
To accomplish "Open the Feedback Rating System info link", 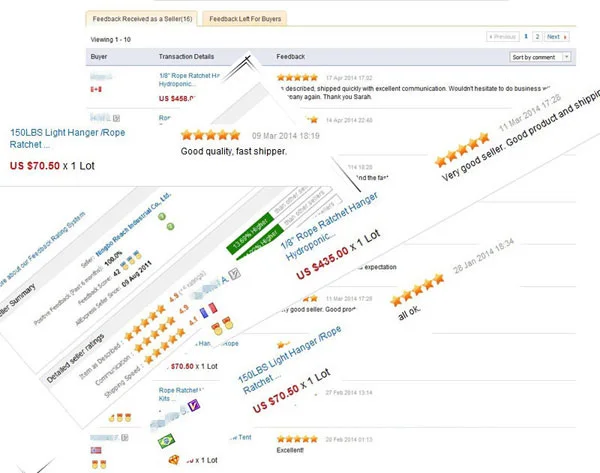I will click(43, 249).
